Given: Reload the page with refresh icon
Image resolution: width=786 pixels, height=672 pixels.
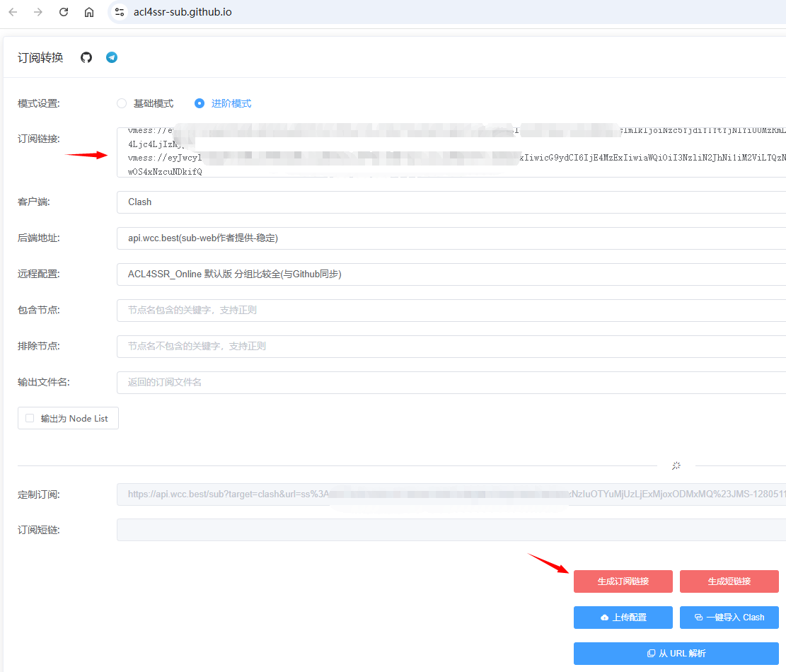Looking at the screenshot, I should tap(64, 12).
